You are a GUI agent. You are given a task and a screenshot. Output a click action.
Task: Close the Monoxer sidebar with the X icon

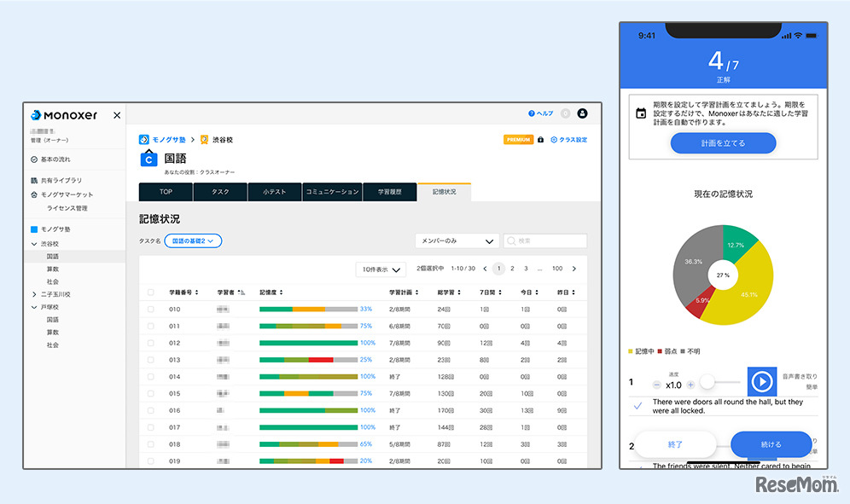117,115
